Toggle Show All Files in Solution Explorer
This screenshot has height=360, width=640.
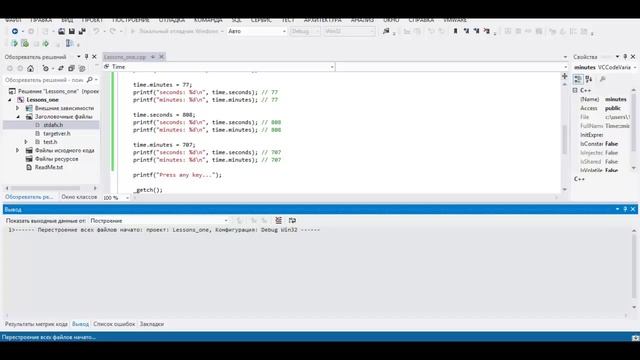coord(82,68)
